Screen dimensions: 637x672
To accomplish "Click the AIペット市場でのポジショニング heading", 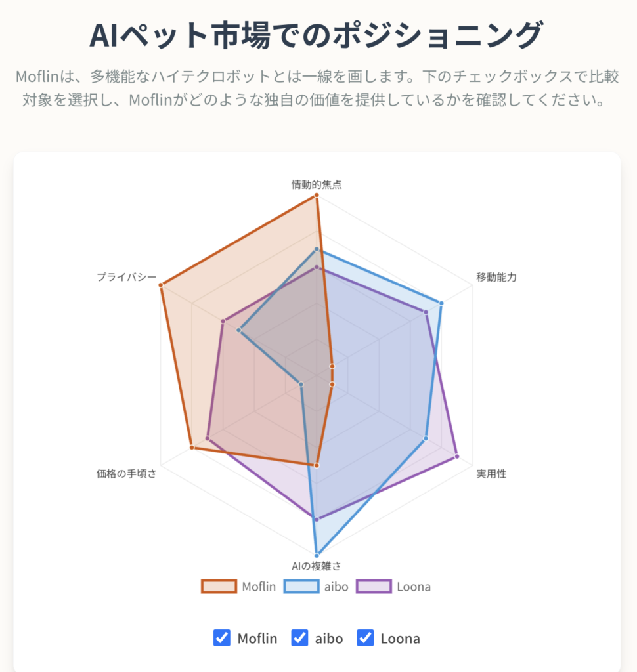I will (x=317, y=35).
